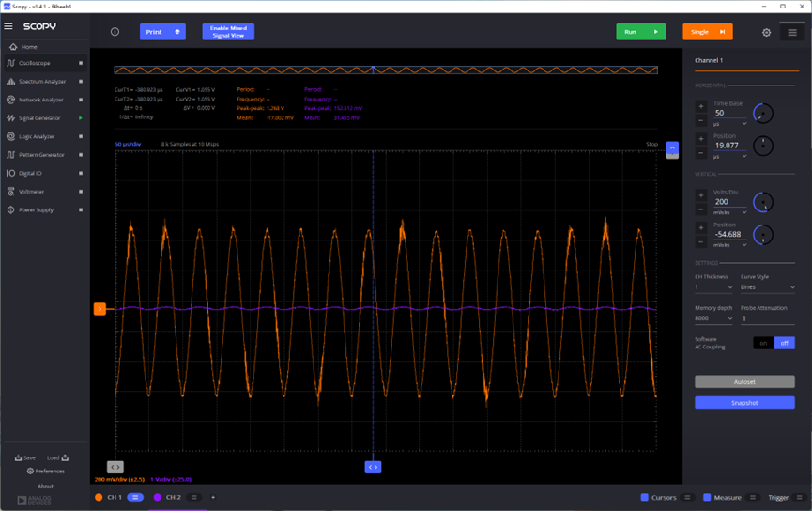Open the Volts/Div unit dropdown
The width and height of the screenshot is (812, 511).
click(729, 212)
